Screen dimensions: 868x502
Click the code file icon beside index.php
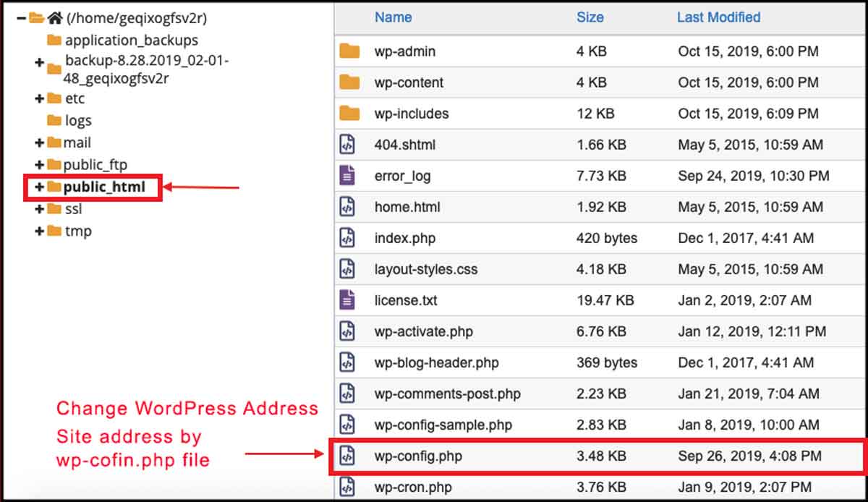pos(348,238)
